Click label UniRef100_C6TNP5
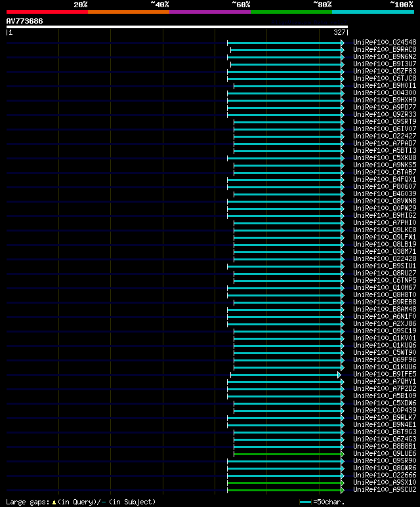This screenshot has width=420, height=507. [385, 280]
